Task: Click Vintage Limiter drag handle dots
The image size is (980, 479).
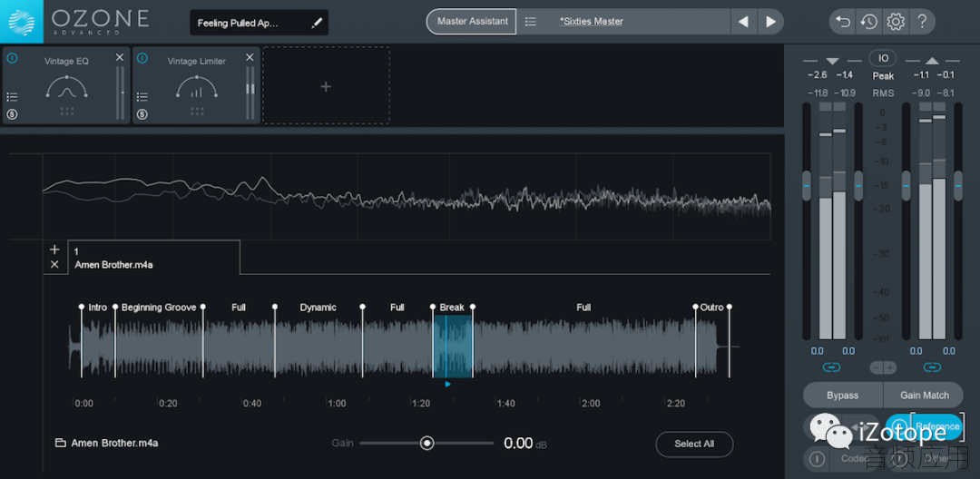Action: (197, 112)
